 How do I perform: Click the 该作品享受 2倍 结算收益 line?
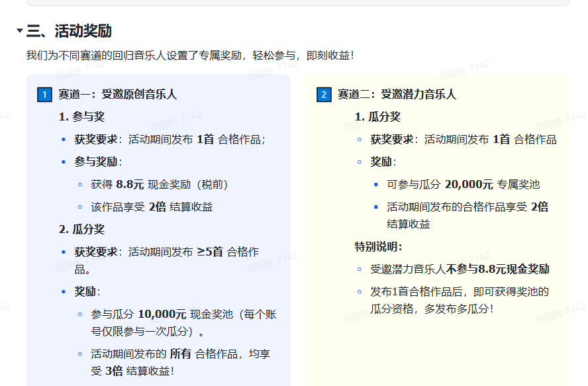pyautogui.click(x=152, y=207)
